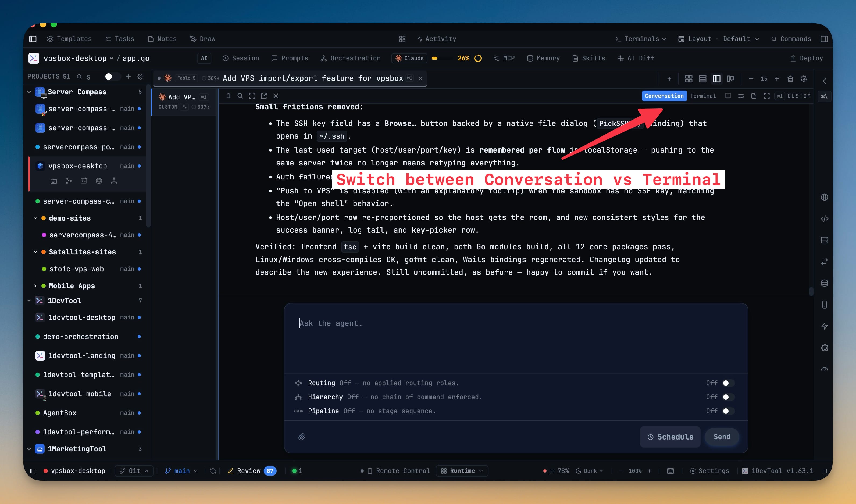Expand the Mobile Apps group
This screenshot has width=856, height=504.
(x=35, y=286)
